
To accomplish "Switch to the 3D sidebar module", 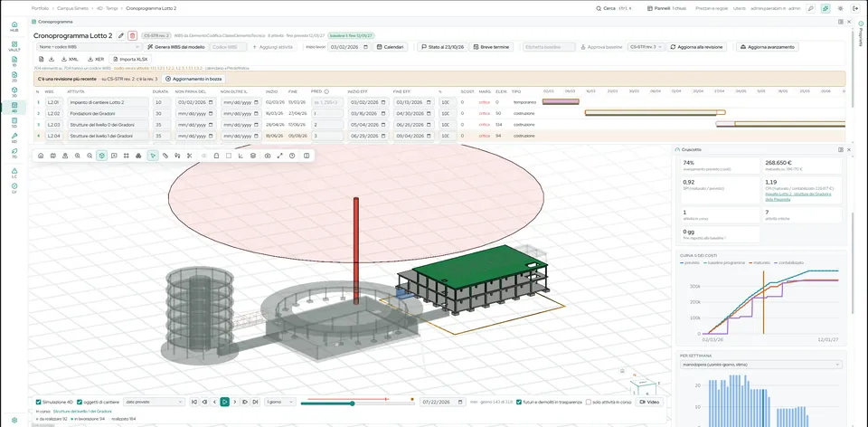I will [14, 92].
